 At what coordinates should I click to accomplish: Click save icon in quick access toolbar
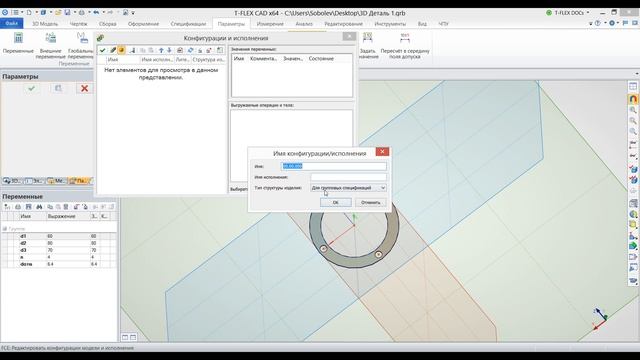point(67,13)
